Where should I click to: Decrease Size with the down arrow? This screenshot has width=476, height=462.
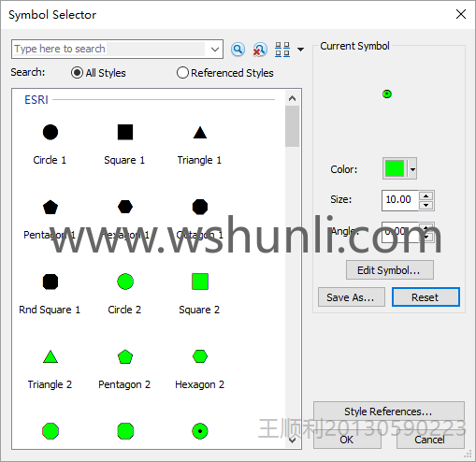coord(426,206)
